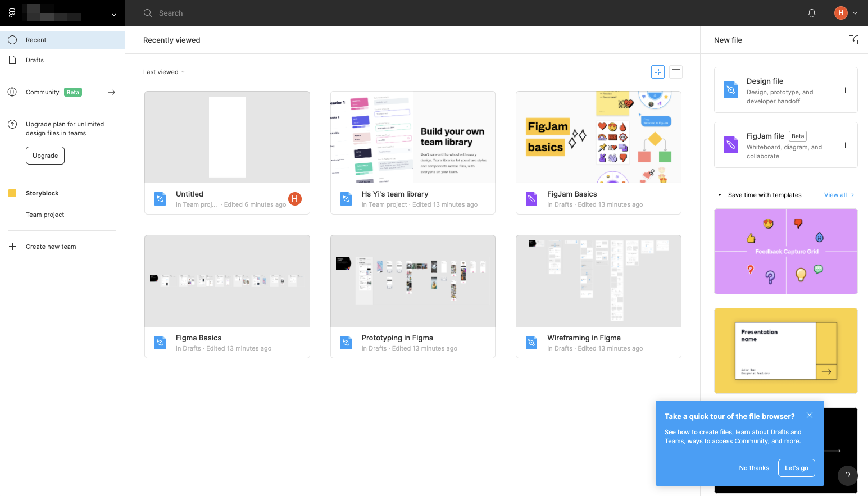Open the Untitled file thumbnail
This screenshot has height=496, width=868.
pos(227,137)
